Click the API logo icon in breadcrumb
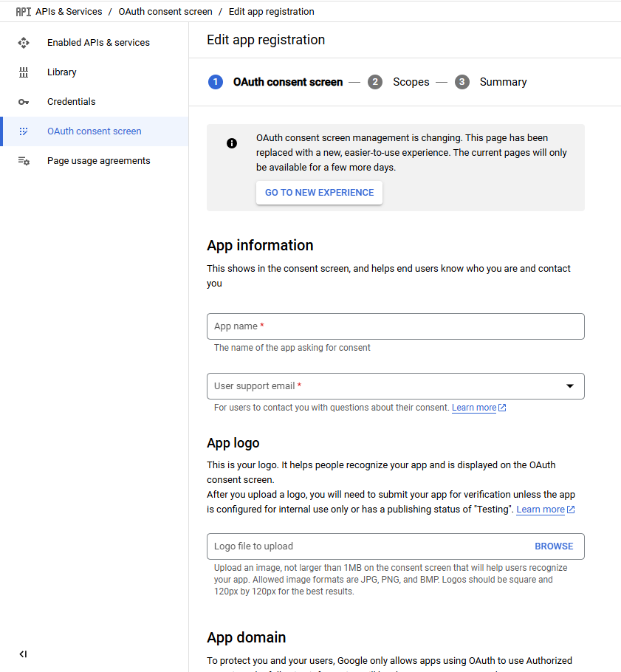The height and width of the screenshot is (672, 621). point(23,12)
